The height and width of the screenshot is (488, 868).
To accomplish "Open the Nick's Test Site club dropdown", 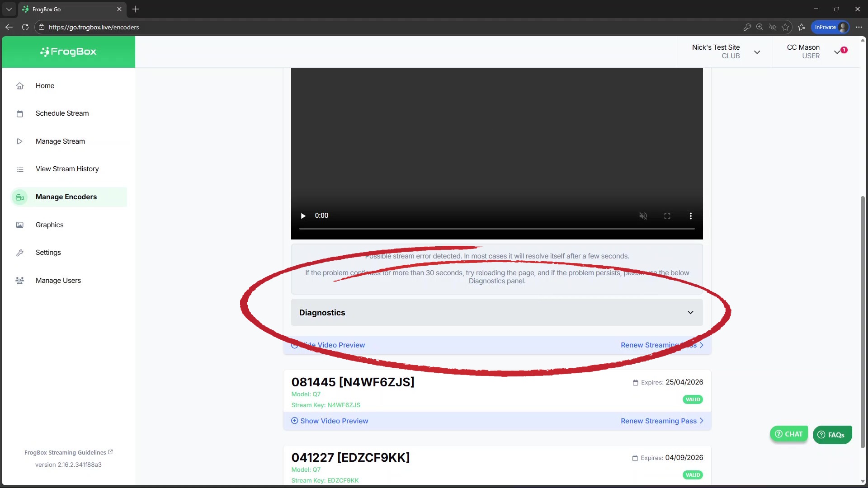I will tap(757, 52).
